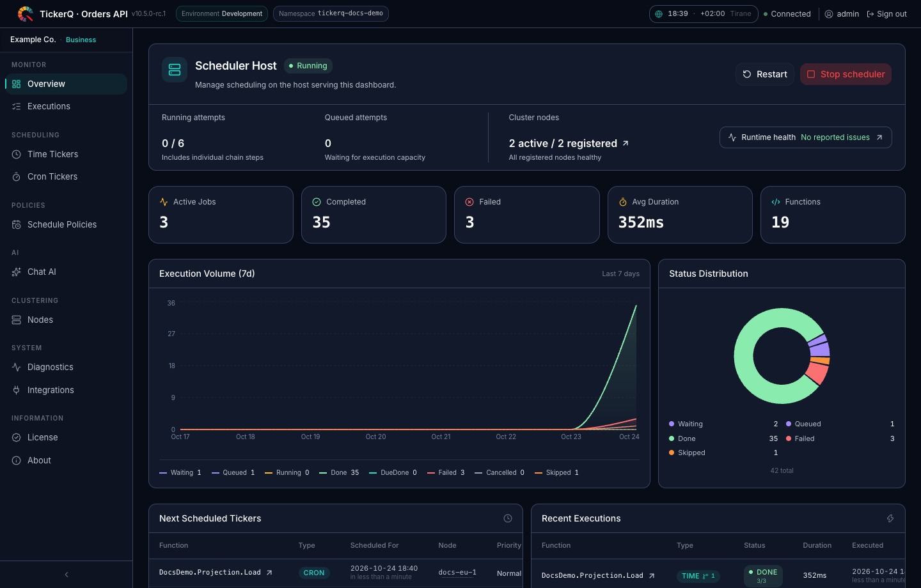Open the Overview page
The width and height of the screenshot is (921, 588).
coord(66,84)
